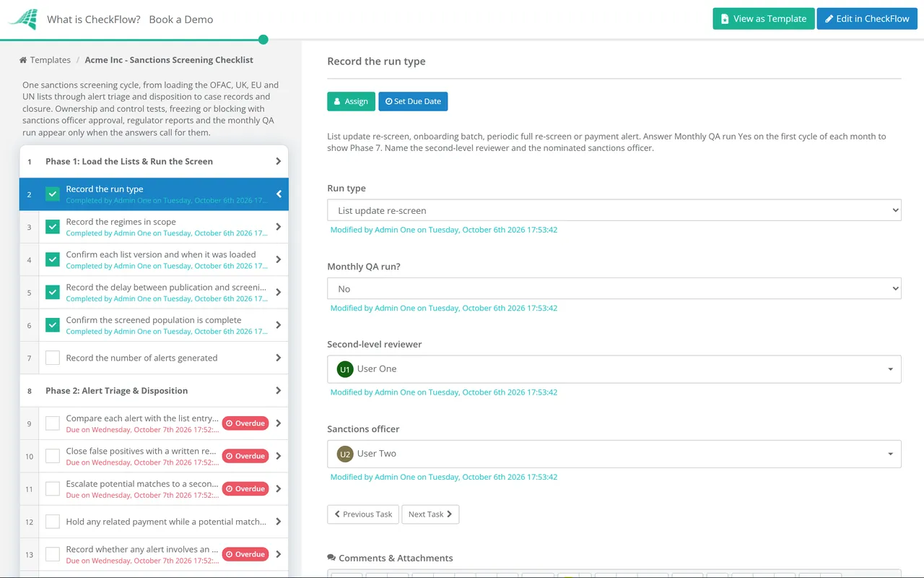Image resolution: width=924 pixels, height=578 pixels.
Task: Click the Overdue badge on task 13
Action: 245,554
